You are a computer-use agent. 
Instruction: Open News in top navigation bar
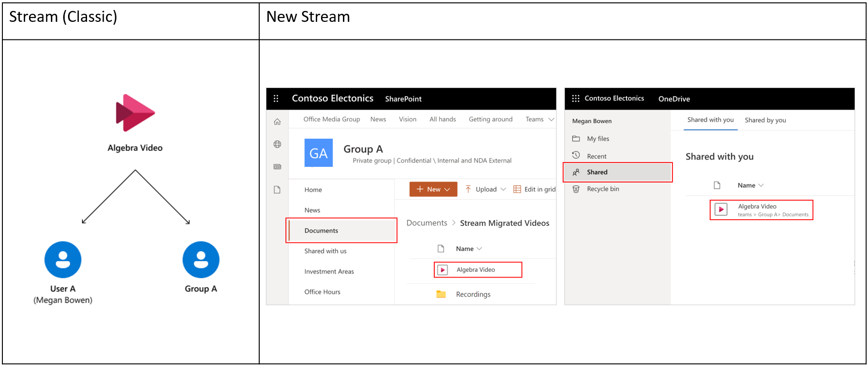(378, 119)
